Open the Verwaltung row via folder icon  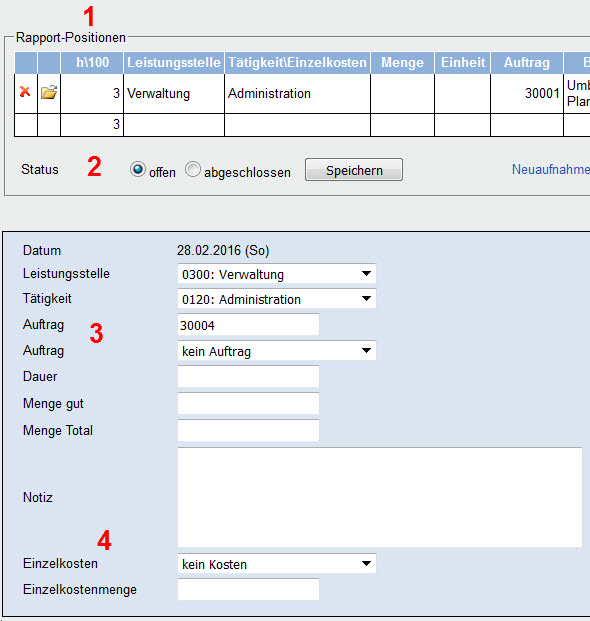pos(49,92)
